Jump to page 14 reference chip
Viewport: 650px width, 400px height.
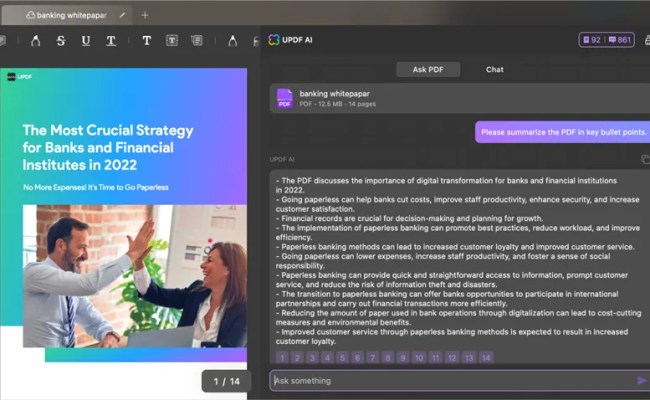486,358
